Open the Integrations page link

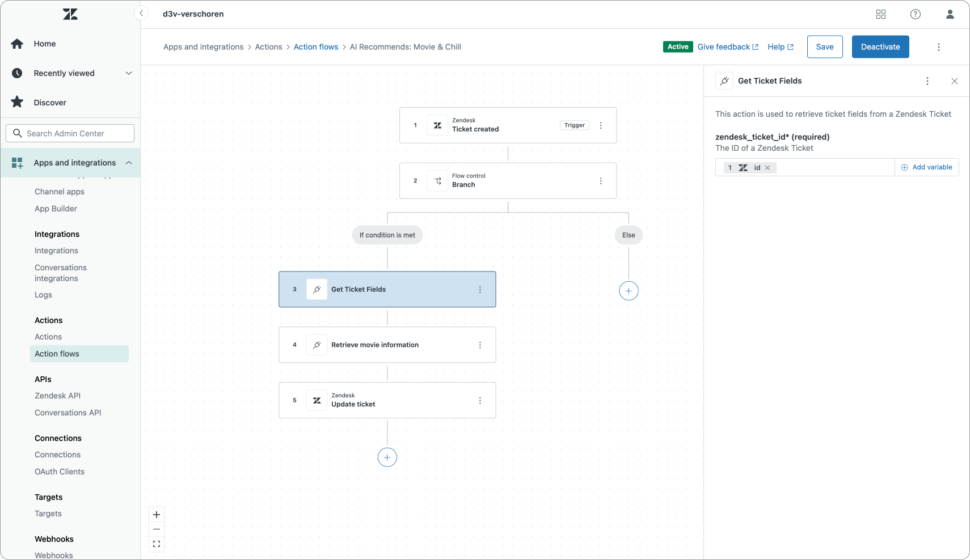[56, 251]
